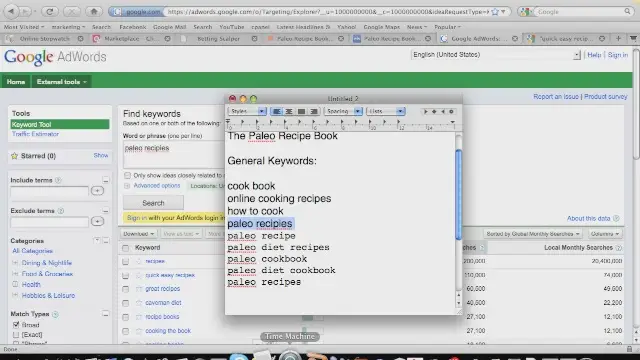Viewport: 640px width, 360px height.
Task: Click the bookmark star in address bar
Action: pyautogui.click(x=495, y=12)
